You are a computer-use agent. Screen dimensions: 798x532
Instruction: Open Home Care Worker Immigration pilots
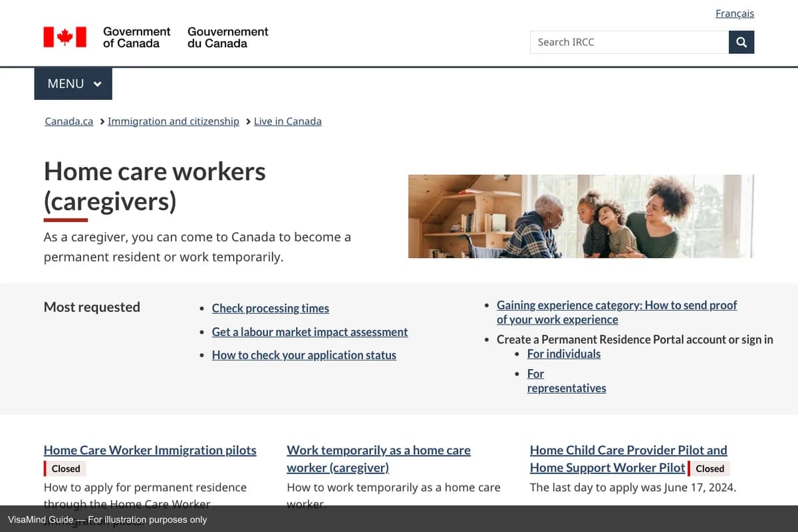click(150, 450)
